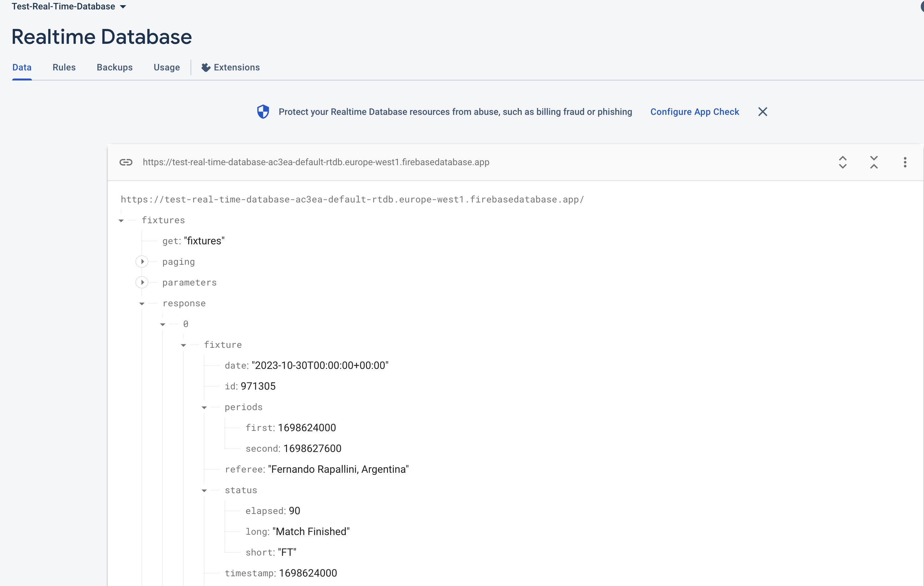Click the Usage tab label

(167, 67)
